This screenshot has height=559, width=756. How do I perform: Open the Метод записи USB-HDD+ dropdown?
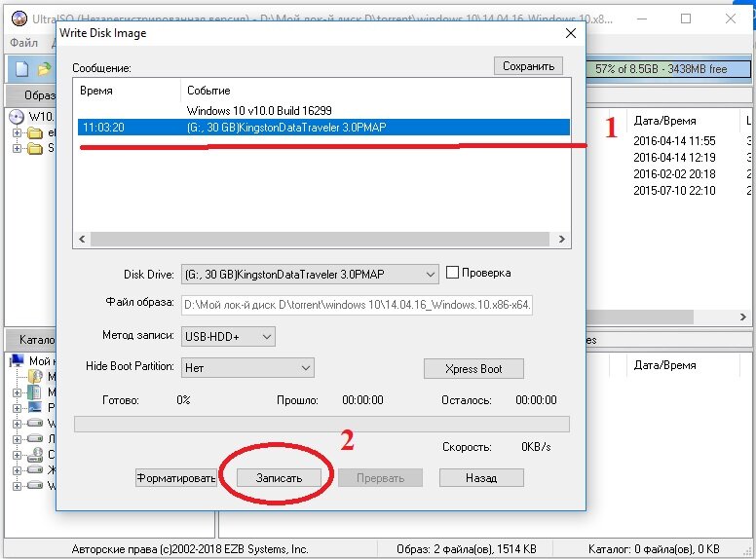[228, 336]
